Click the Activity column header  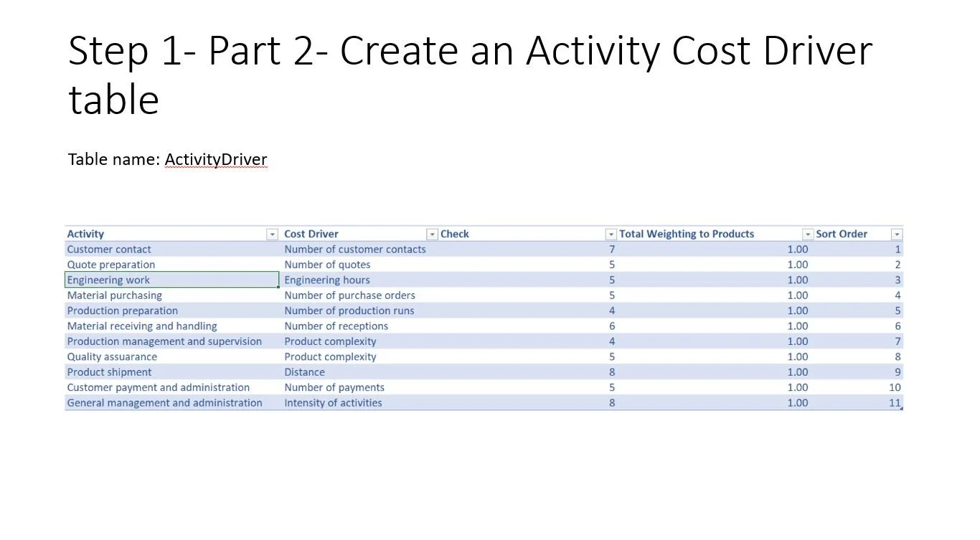pyautogui.click(x=85, y=234)
